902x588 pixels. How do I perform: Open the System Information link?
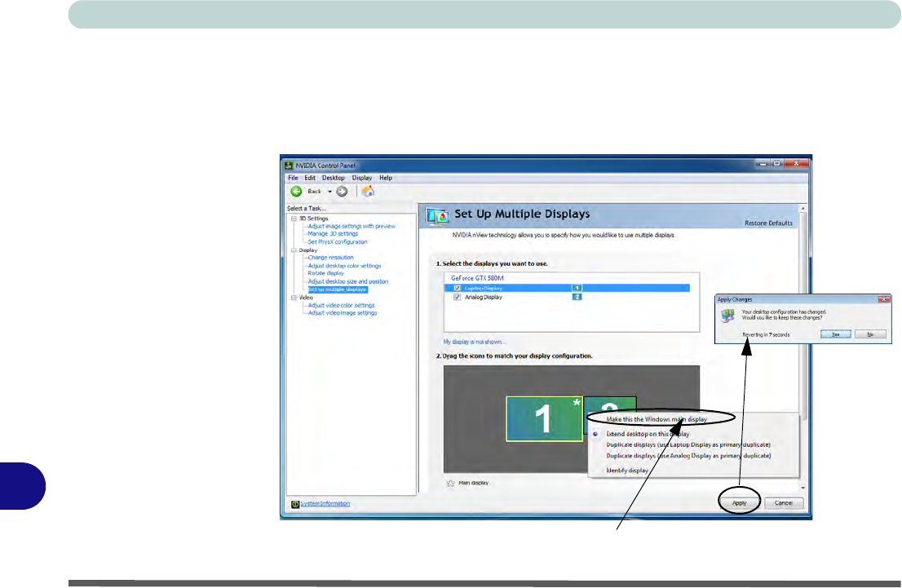coord(325,504)
